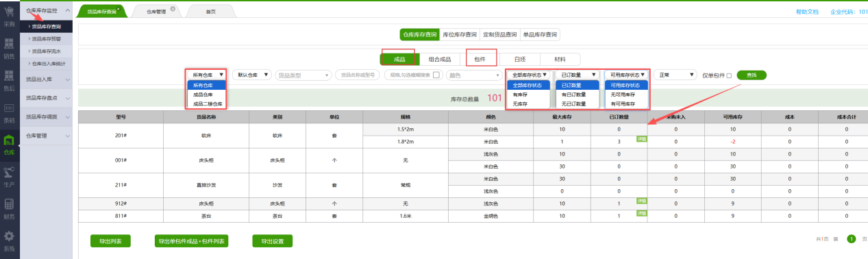Open 详情 badge in the 912# row
868x259 pixels.
[642, 200]
